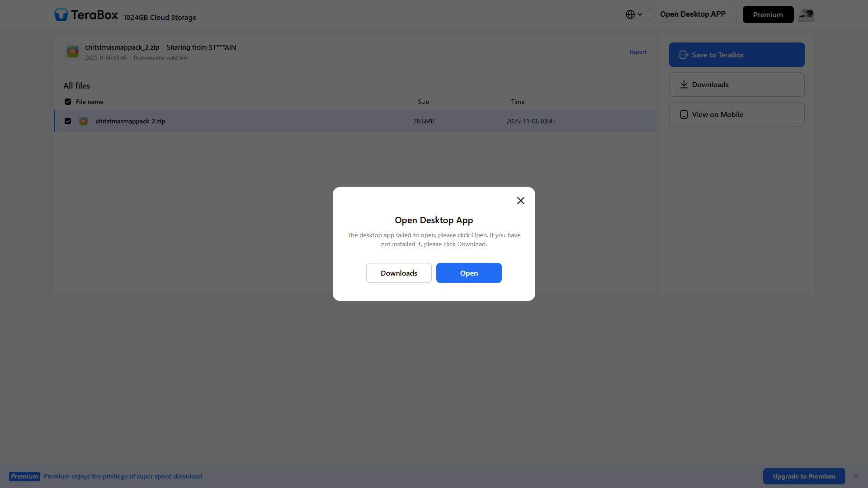This screenshot has height=488, width=868.
Task: Click the zip file icon in header
Action: 72,52
